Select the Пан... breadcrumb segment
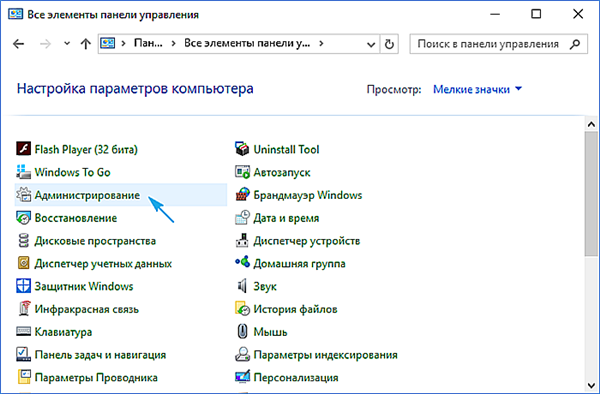This screenshot has width=600, height=394. 148,43
